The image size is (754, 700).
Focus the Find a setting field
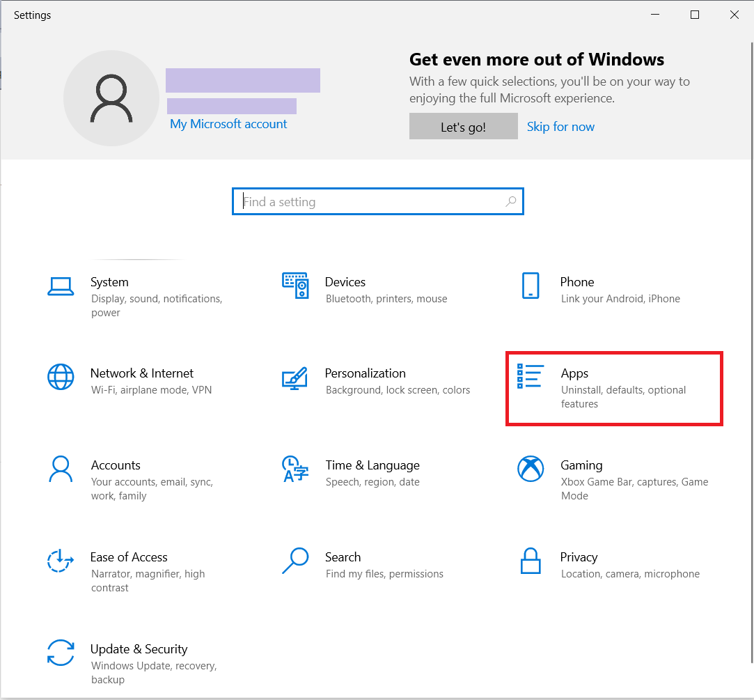point(378,201)
